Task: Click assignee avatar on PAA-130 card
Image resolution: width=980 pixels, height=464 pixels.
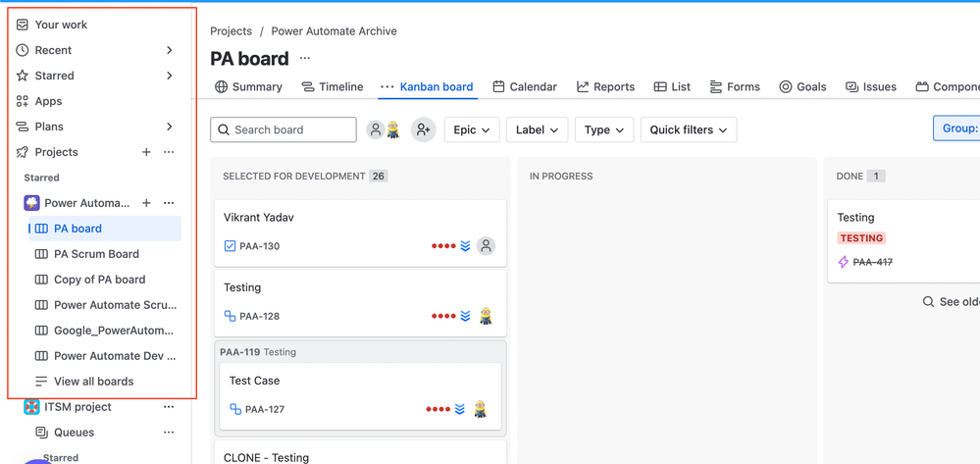Action: 487,246
